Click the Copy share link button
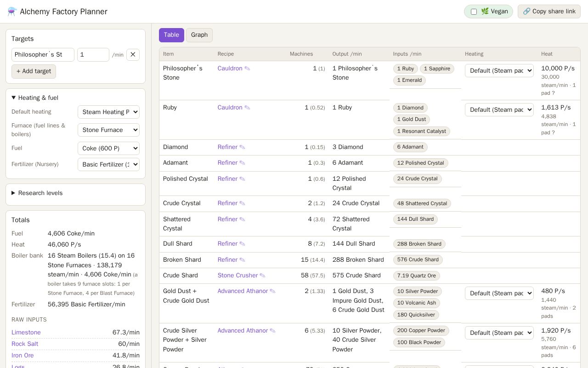The width and height of the screenshot is (588, 368). click(x=549, y=11)
